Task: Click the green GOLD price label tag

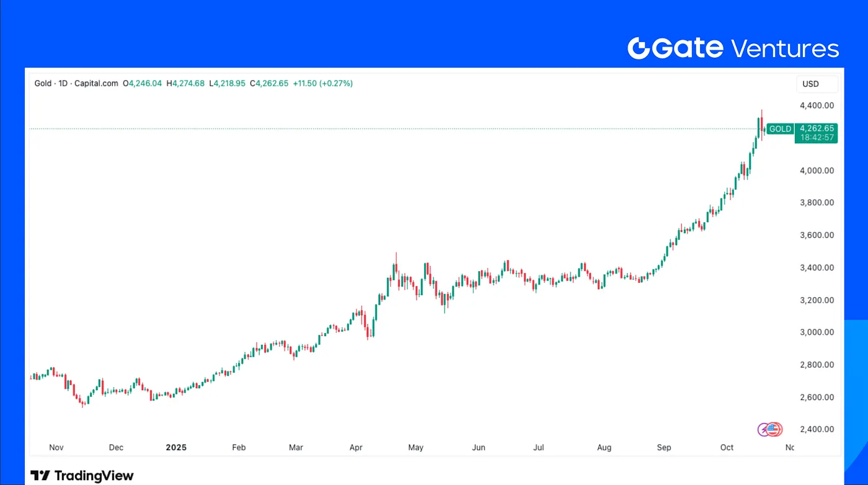Action: [780, 129]
